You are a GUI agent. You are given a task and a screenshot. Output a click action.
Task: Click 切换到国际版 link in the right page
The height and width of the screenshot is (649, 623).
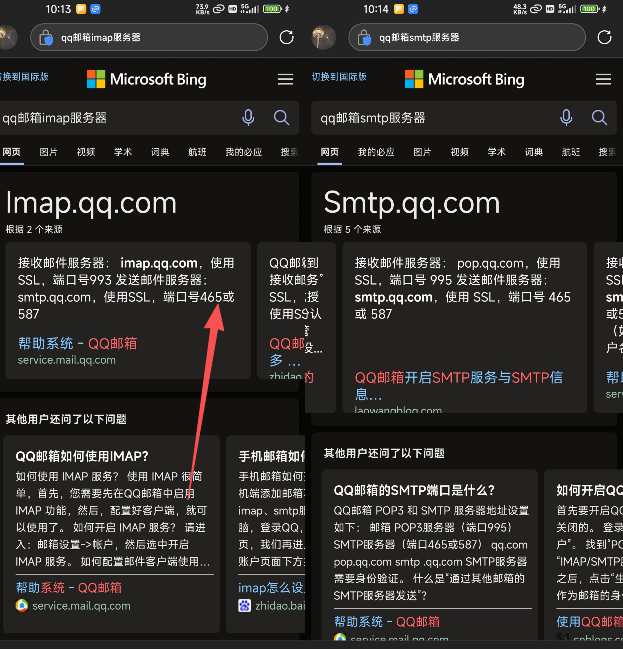[339, 77]
